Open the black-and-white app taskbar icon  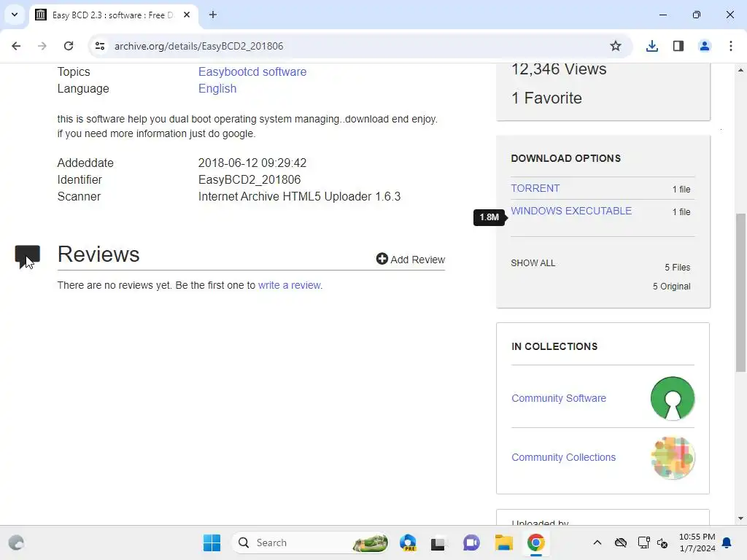click(438, 542)
